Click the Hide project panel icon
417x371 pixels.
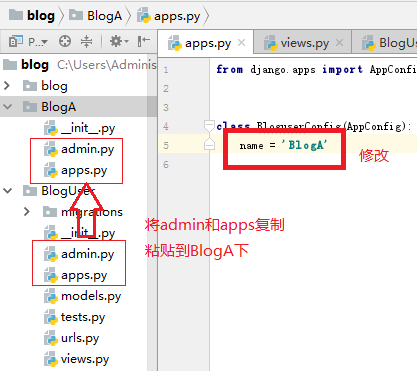(143, 41)
